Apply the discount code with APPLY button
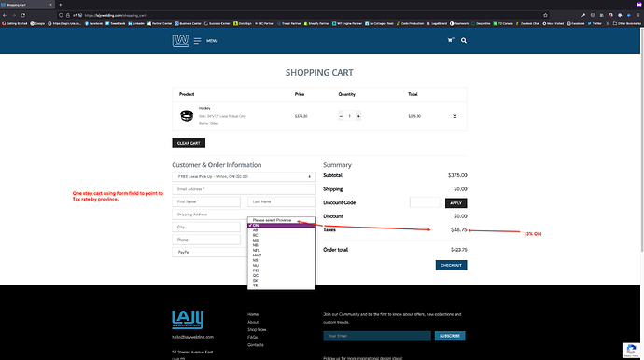644x360 pixels. pyautogui.click(x=455, y=202)
